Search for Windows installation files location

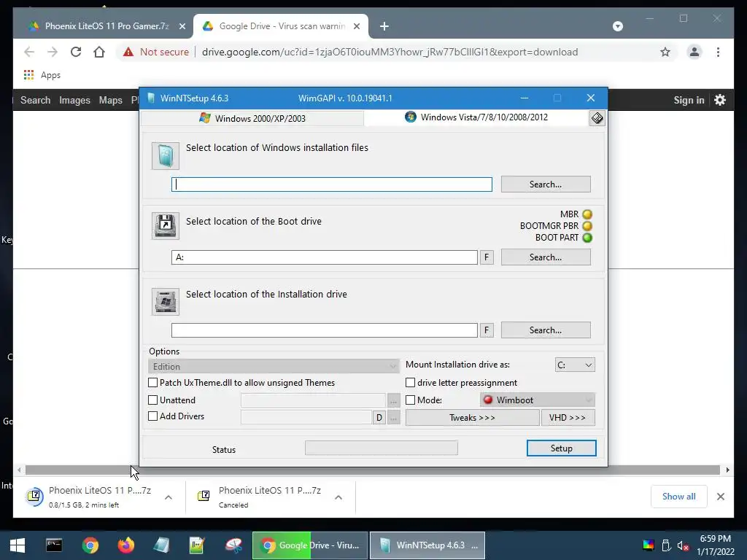coord(546,184)
